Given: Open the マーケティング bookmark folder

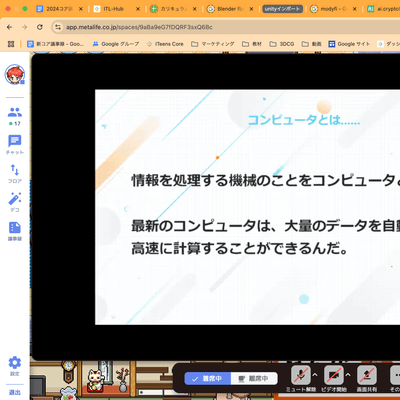Looking at the screenshot, I should coord(213,44).
